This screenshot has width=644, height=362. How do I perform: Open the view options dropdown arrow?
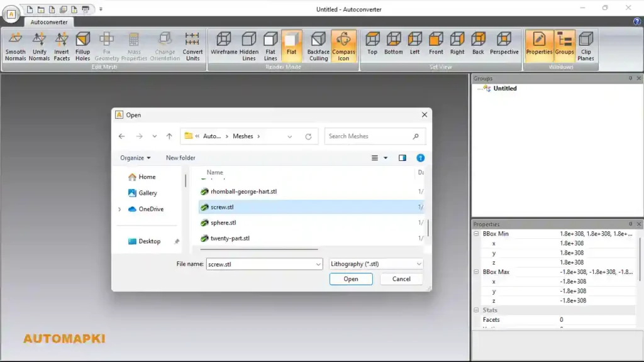386,158
